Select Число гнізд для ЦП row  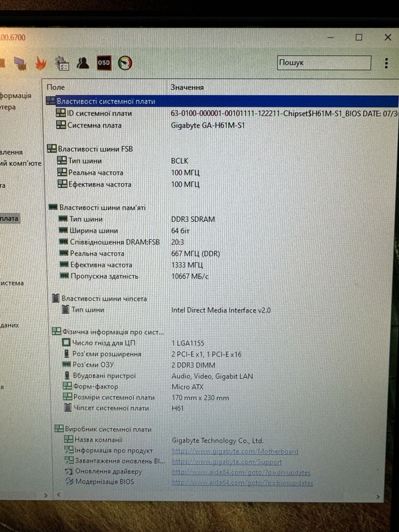[134, 343]
